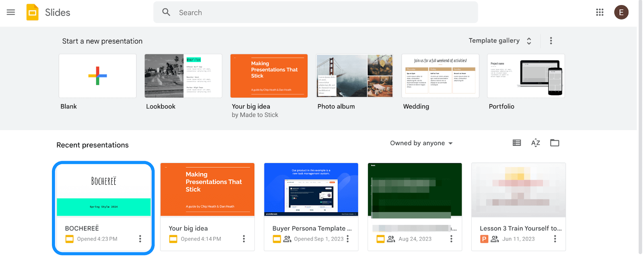Screen dimensions: 644x257
Task: Open more options for Aug 24, 2023 file
Action: 451,239
